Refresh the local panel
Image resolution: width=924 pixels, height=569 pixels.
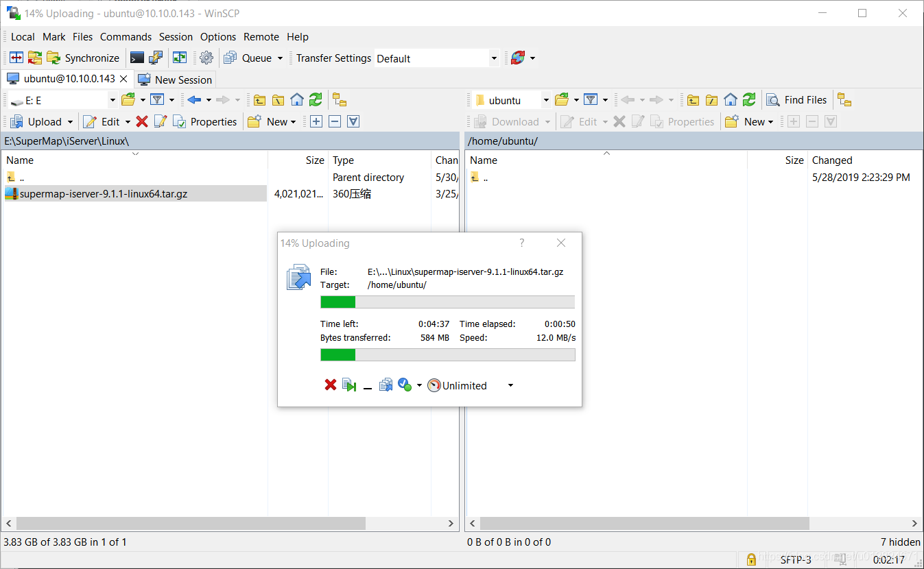coord(316,100)
